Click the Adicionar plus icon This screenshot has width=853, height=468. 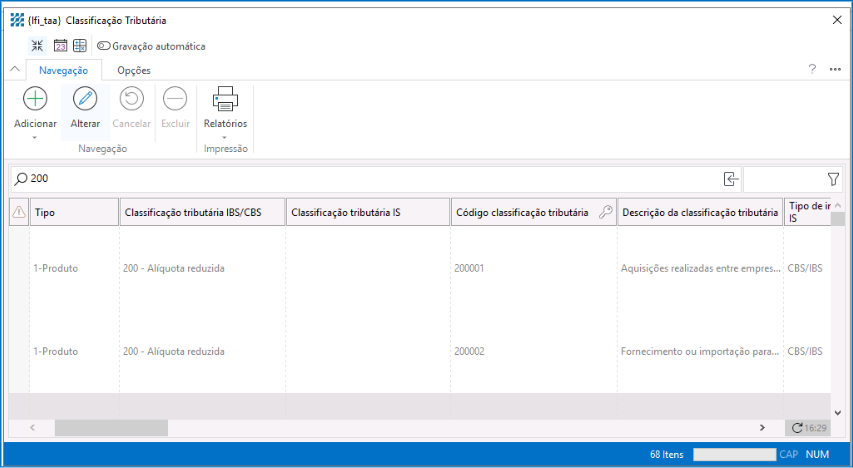35,99
